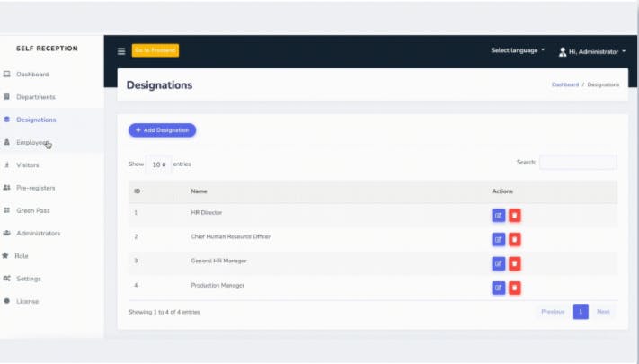This screenshot has height=364, width=639.
Task: Click the SELF RECEPTION logo text
Action: [x=47, y=49]
